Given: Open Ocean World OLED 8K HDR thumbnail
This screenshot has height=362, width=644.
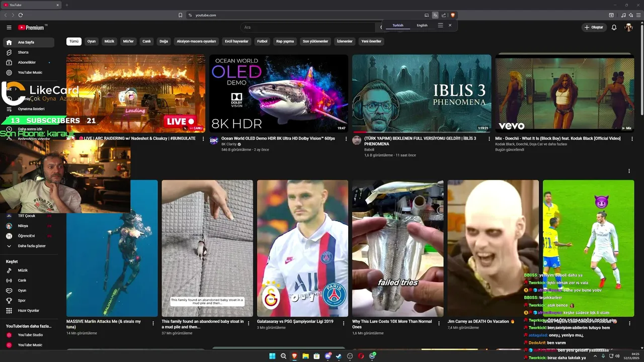Looking at the screenshot, I should (279, 94).
